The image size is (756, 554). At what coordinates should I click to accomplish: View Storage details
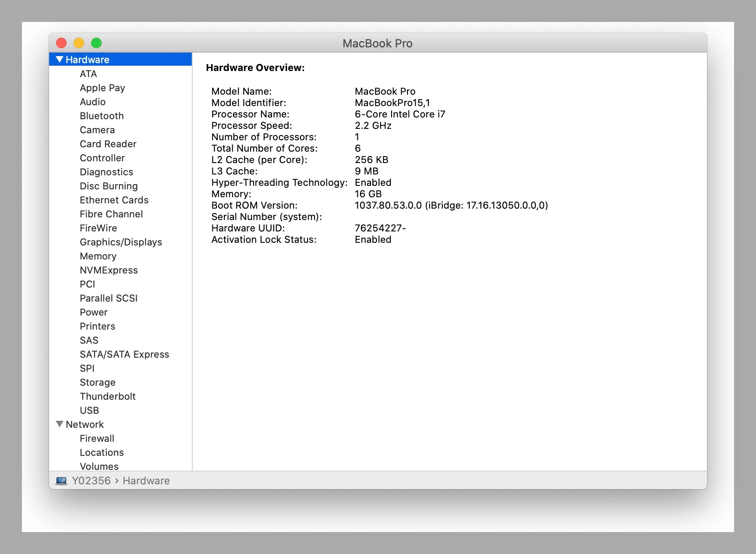[98, 382]
